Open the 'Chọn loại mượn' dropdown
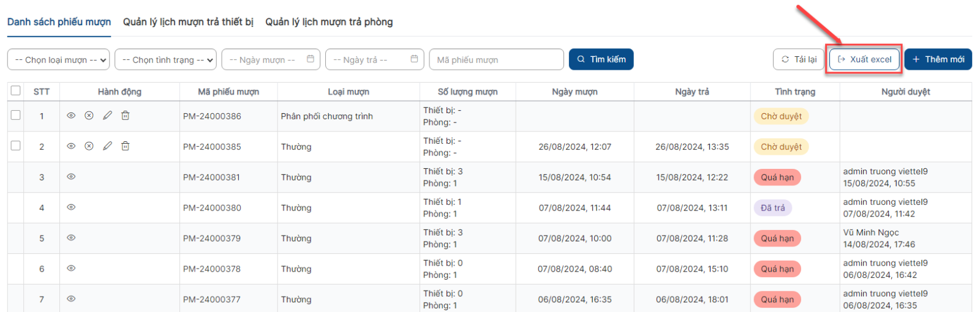The height and width of the screenshot is (312, 980). pos(59,59)
